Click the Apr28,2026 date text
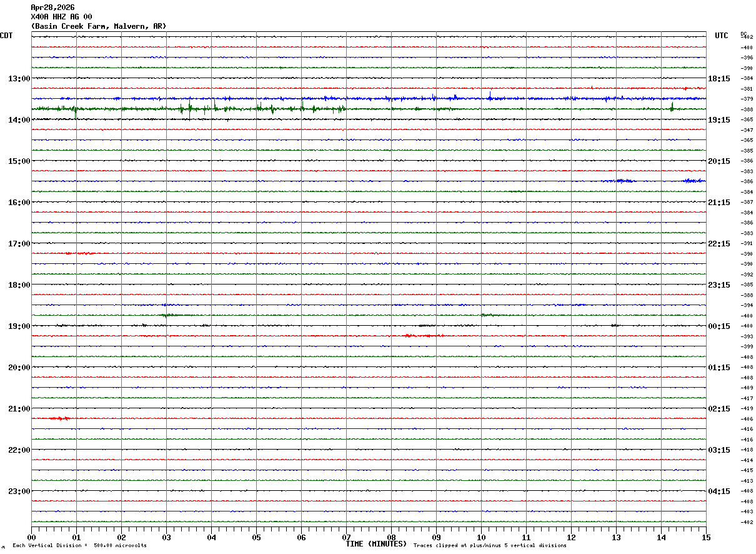The height and width of the screenshot is (554, 756). coord(52,8)
